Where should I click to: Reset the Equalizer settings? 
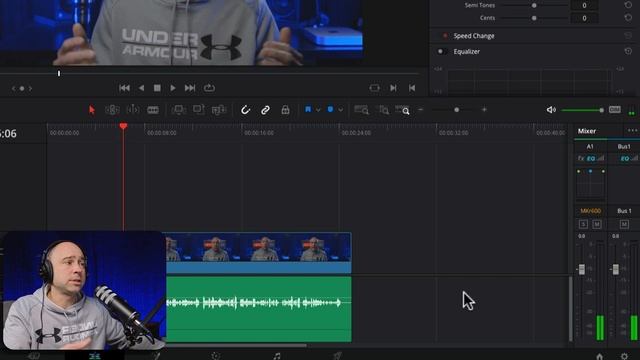click(628, 51)
